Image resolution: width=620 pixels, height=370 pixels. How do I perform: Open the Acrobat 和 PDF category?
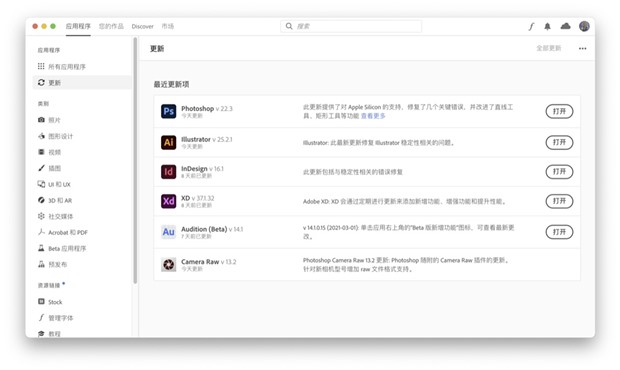tap(63, 232)
